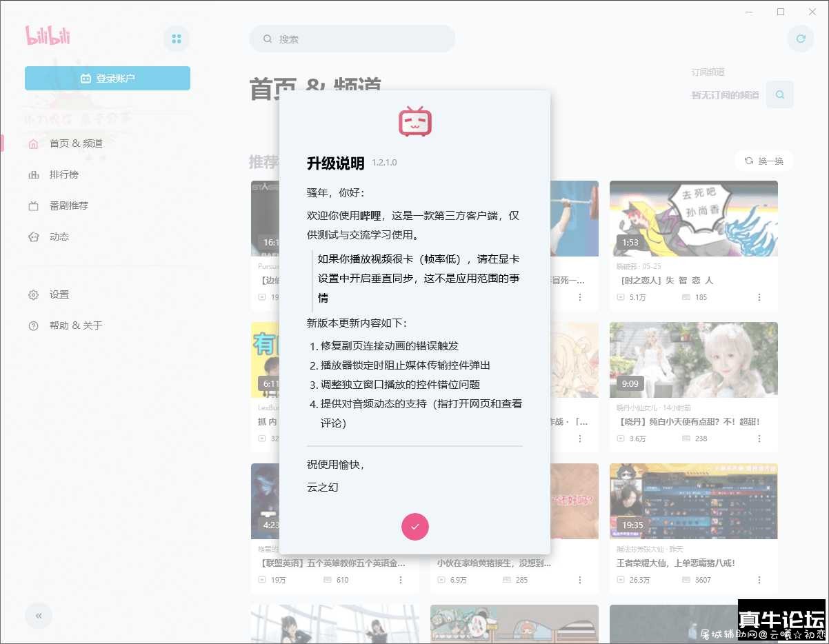Open more options for 王者荣耀大仙 video

[759, 580]
